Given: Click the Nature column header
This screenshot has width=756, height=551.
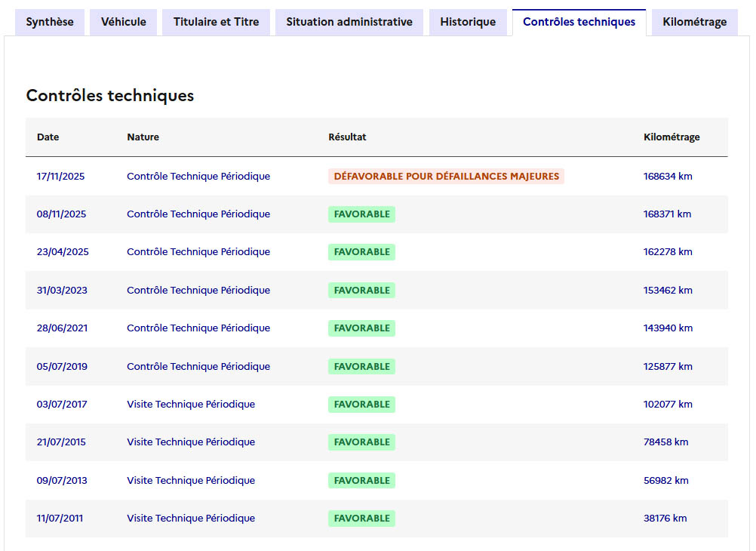Looking at the screenshot, I should point(143,137).
